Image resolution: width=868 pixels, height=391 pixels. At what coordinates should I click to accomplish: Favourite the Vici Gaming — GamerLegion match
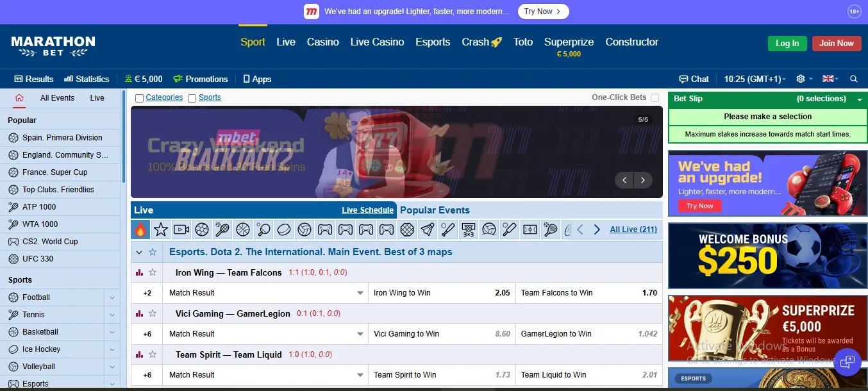tap(153, 313)
